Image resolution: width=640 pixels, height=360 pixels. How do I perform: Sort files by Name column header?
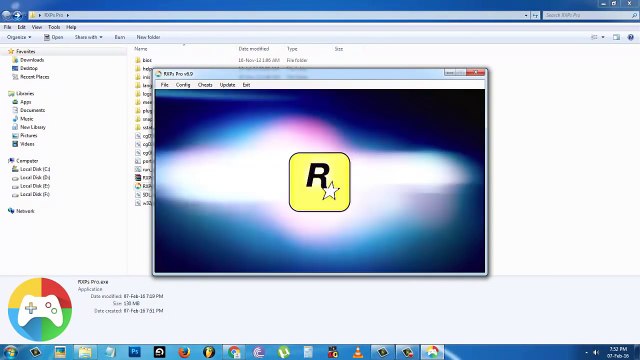[x=141, y=49]
